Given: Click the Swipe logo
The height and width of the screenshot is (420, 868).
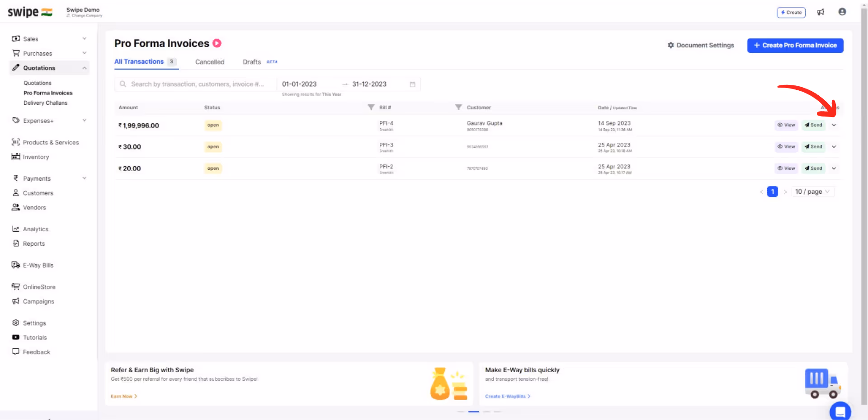Looking at the screenshot, I should [30, 12].
